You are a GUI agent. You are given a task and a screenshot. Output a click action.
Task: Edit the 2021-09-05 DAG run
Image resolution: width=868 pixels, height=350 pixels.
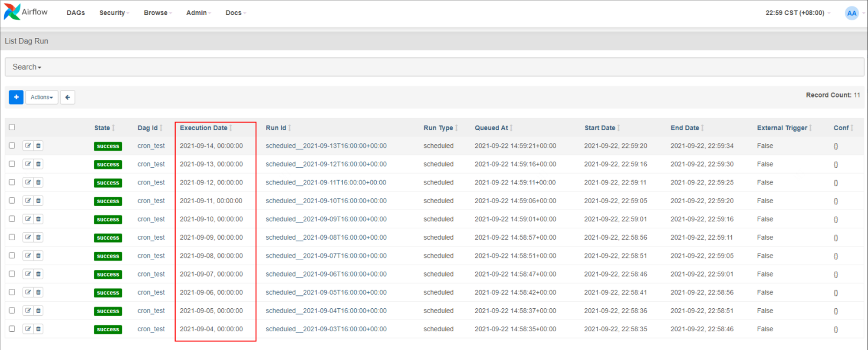click(28, 310)
